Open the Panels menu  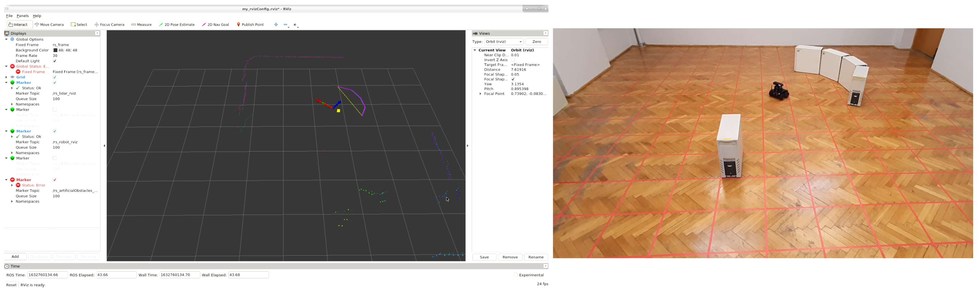tap(22, 16)
